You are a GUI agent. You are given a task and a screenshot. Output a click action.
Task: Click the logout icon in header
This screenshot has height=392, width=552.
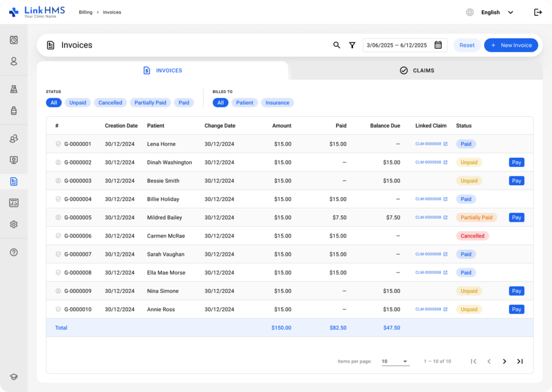coord(537,12)
